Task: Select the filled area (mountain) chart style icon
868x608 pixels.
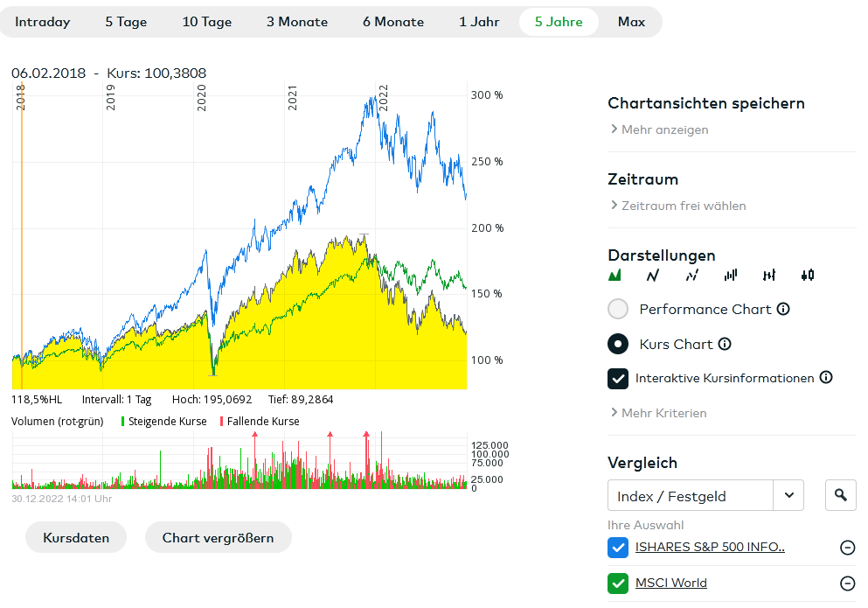Action: click(615, 276)
